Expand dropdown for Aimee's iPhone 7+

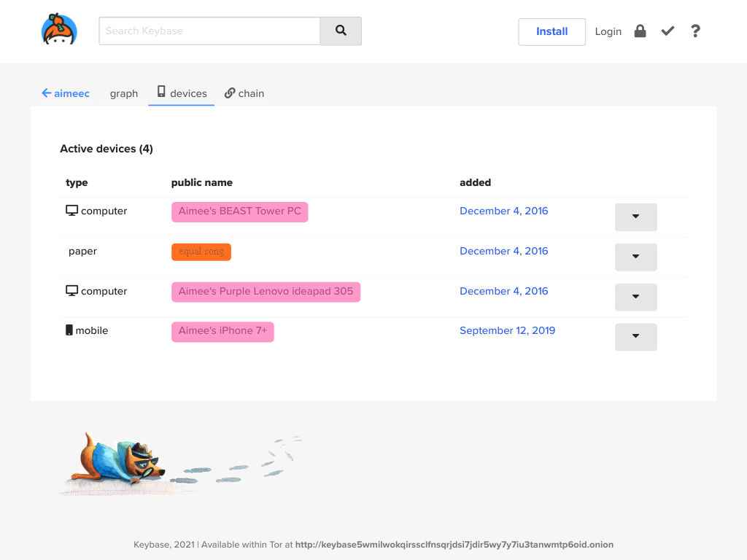635,337
